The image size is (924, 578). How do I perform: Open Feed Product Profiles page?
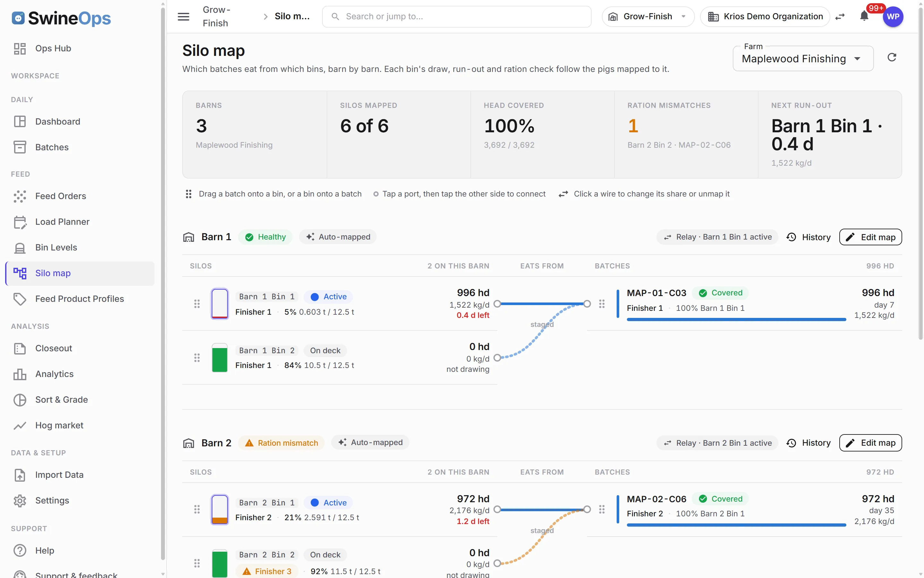coord(80,299)
